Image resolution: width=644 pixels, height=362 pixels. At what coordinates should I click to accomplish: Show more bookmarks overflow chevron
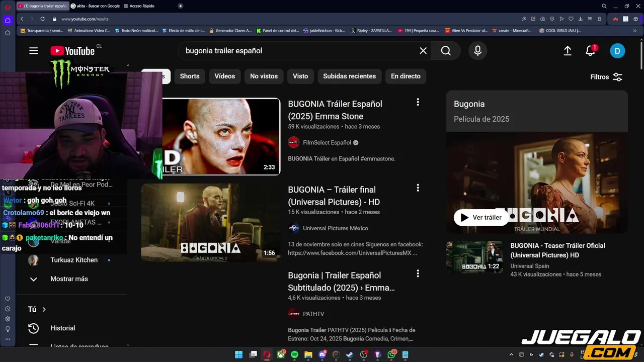[x=635, y=31]
